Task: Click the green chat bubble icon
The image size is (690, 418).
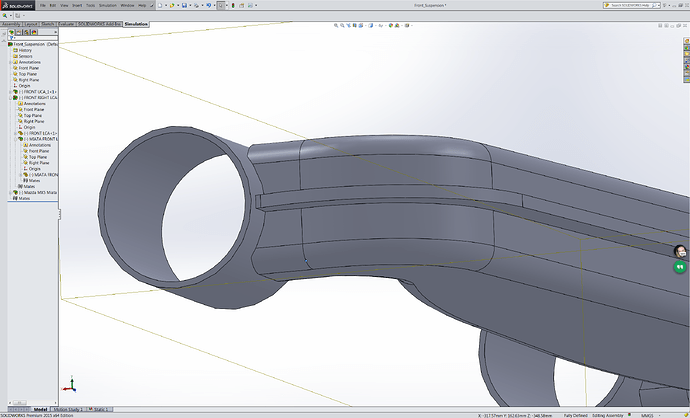Action: click(x=679, y=268)
